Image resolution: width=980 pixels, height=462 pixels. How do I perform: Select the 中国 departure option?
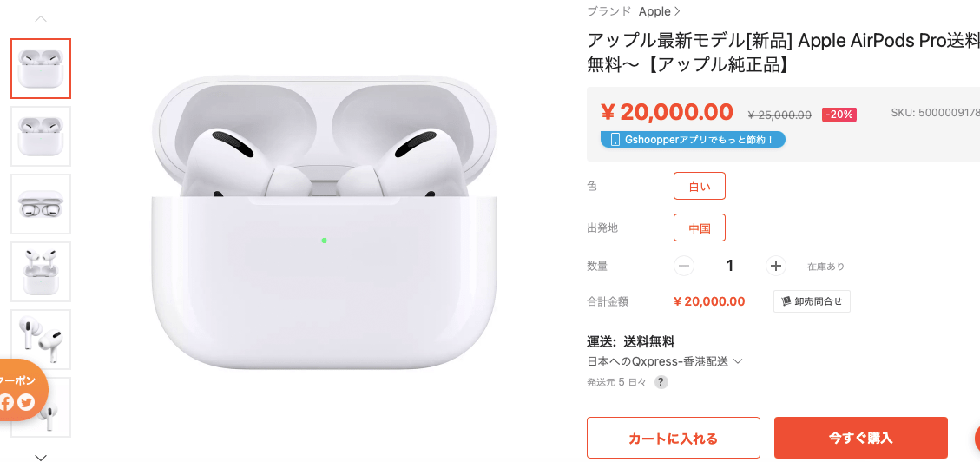(x=700, y=228)
